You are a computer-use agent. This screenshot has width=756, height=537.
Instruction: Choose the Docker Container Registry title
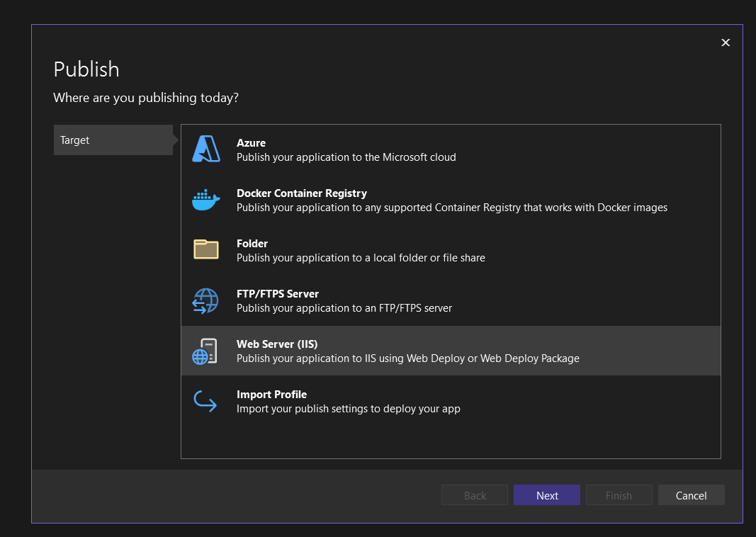pyautogui.click(x=301, y=193)
